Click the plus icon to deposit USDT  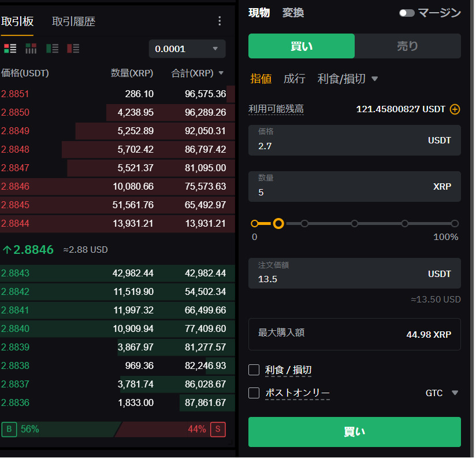click(x=455, y=109)
